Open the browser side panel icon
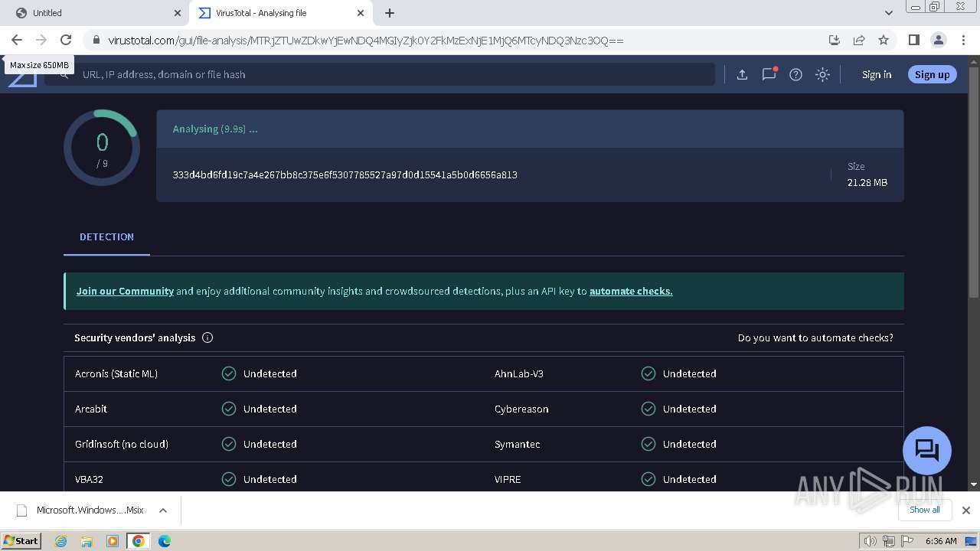 click(913, 40)
